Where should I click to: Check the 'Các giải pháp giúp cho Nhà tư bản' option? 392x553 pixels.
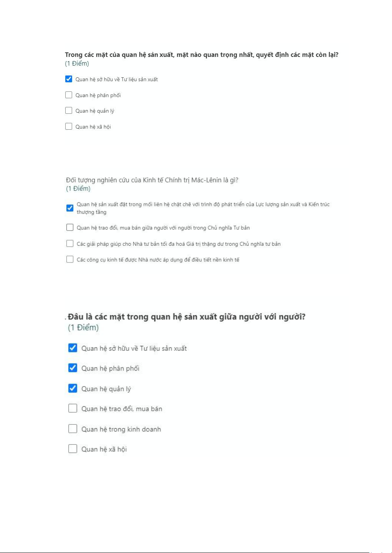click(x=70, y=244)
